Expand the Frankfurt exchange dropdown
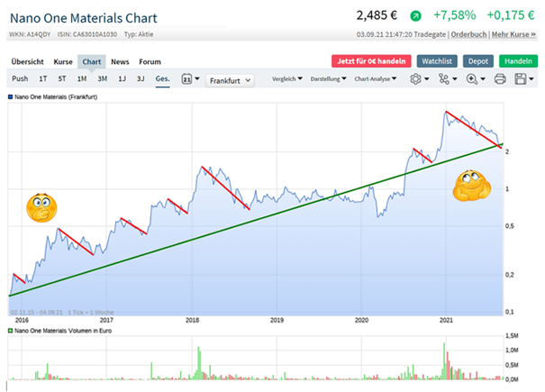 230,81
